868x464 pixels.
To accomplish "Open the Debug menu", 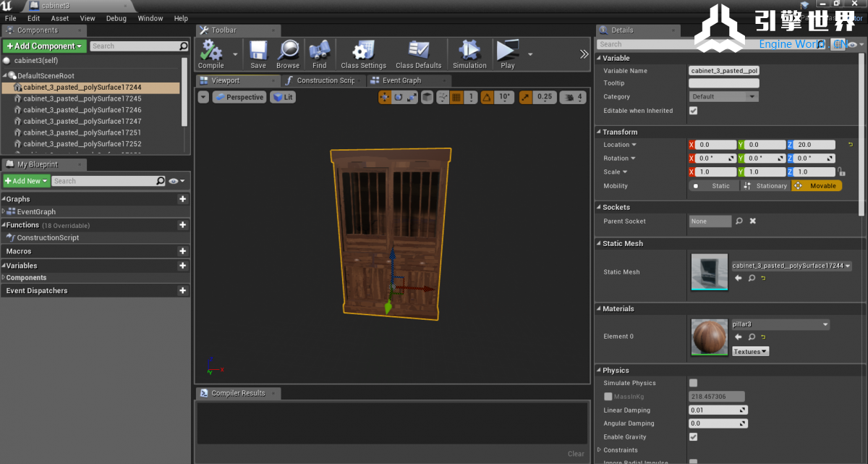I will click(x=116, y=18).
